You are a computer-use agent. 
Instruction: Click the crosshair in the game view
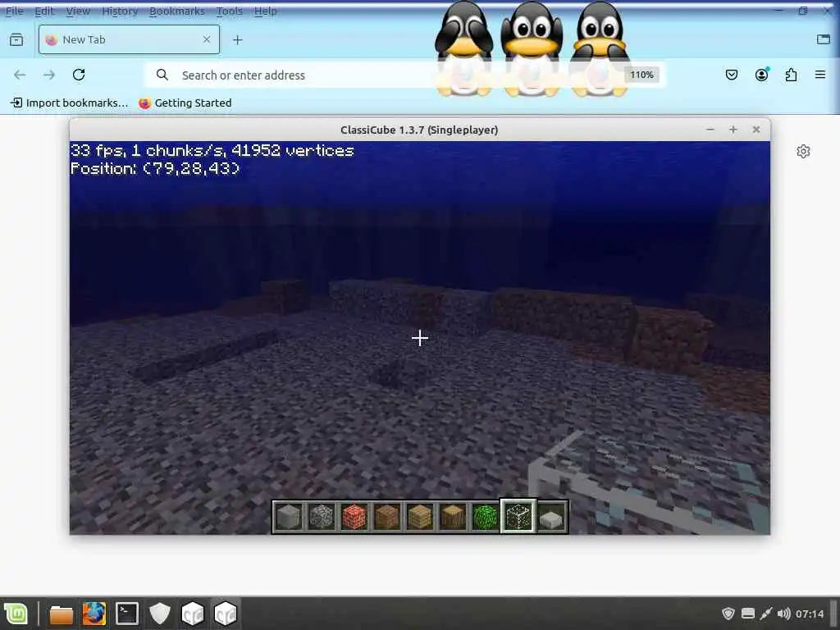point(420,338)
